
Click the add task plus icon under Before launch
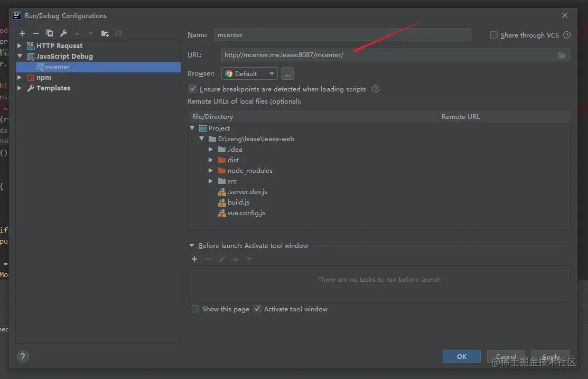194,259
